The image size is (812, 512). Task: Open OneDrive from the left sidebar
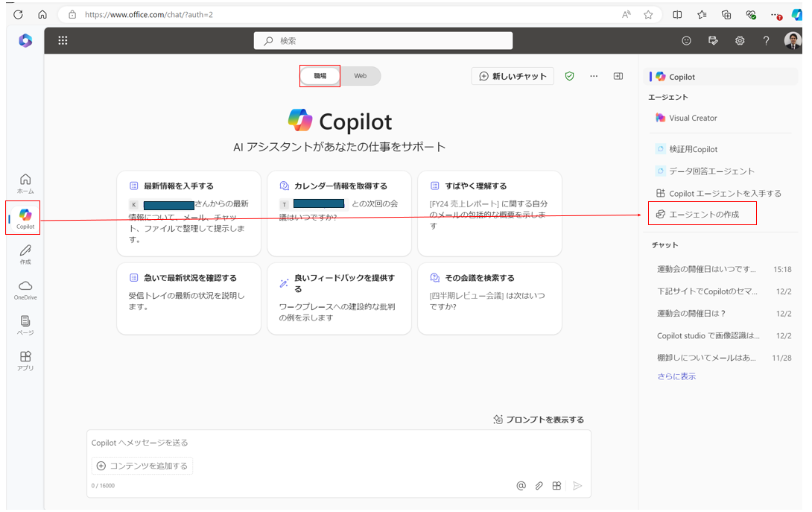[25, 290]
